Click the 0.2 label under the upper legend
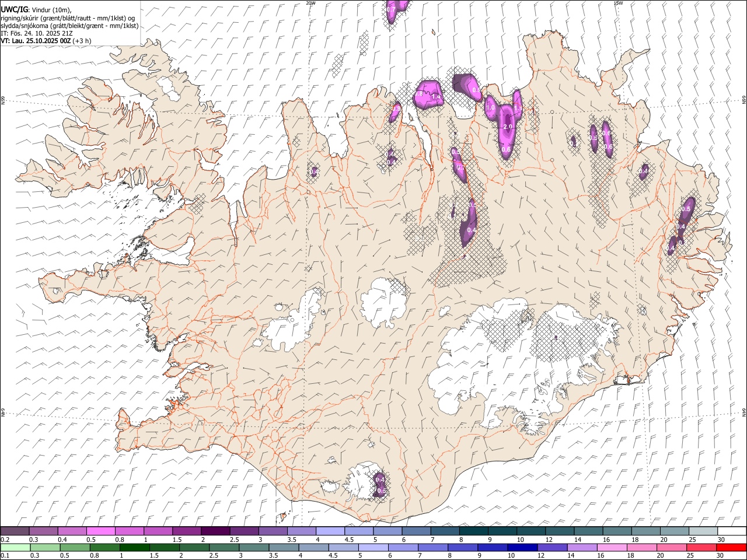The image size is (747, 560). (x=5, y=540)
